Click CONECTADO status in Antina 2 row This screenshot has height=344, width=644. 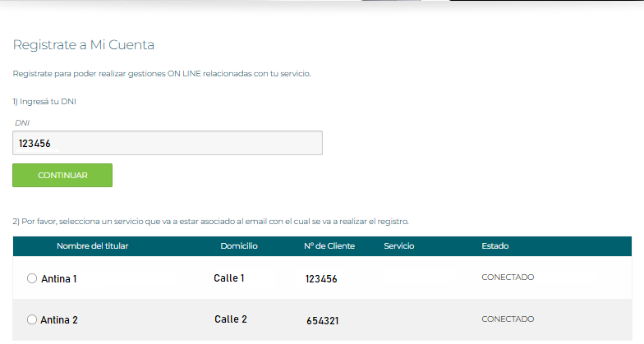click(508, 319)
